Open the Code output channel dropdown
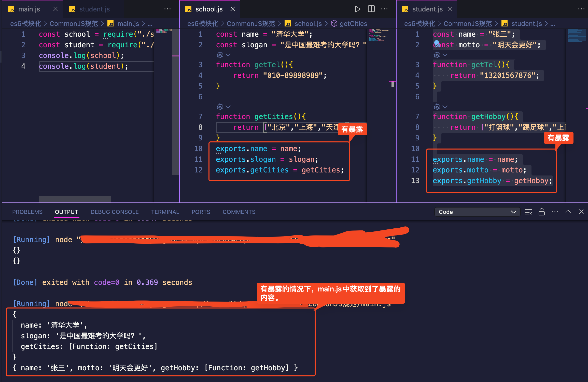This screenshot has width=588, height=382. coord(477,212)
